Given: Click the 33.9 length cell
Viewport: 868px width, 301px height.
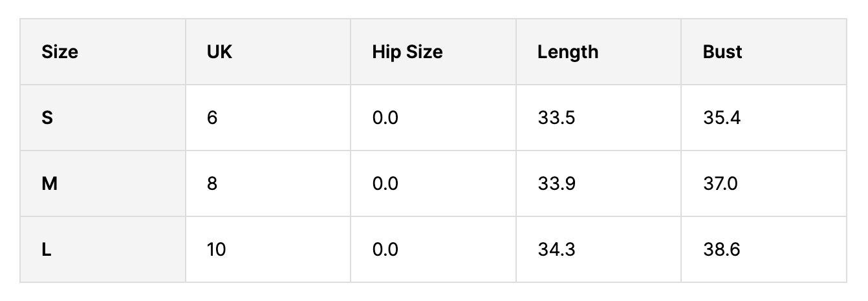Looking at the screenshot, I should click(x=556, y=184).
